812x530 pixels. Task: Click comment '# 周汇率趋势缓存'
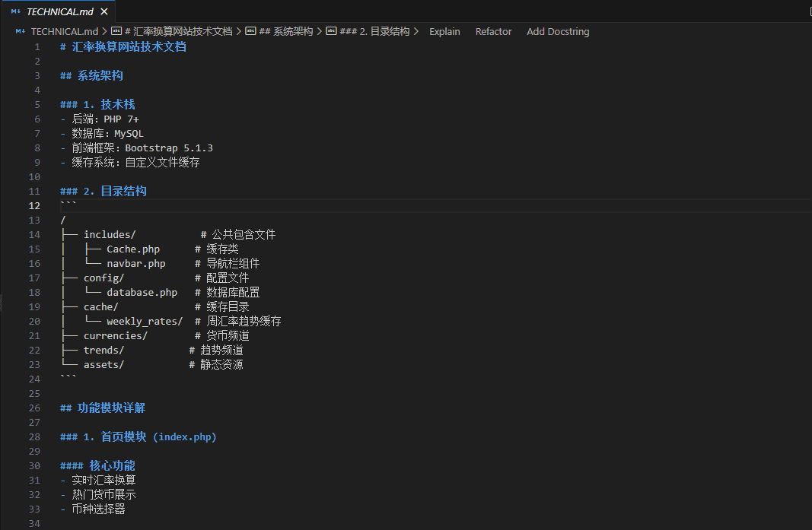click(x=237, y=322)
